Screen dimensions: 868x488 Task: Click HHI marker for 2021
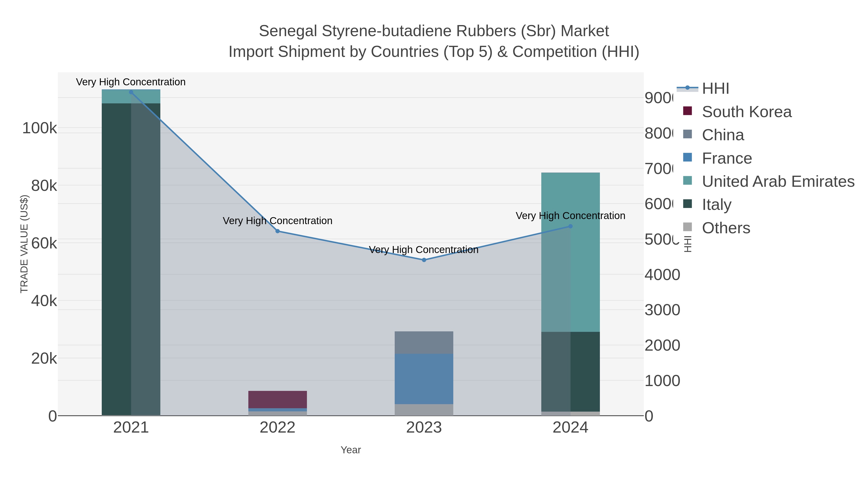[131, 92]
